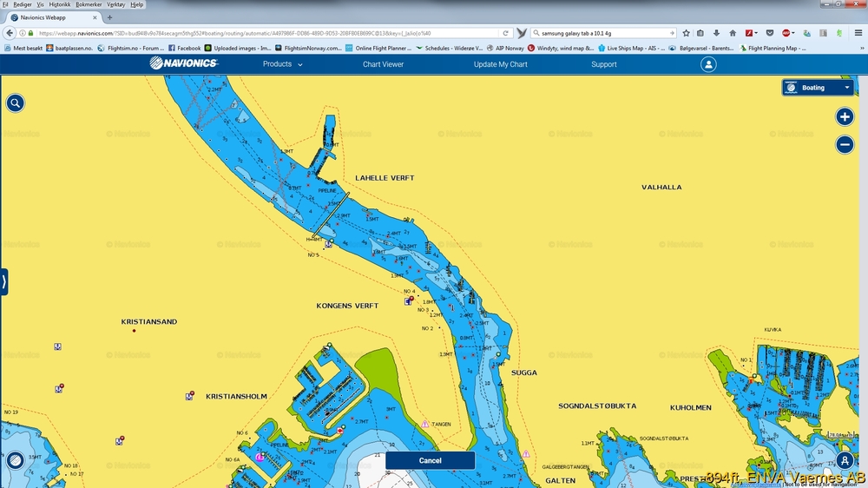The width and height of the screenshot is (868, 488).
Task: Expand the Products menu
Action: click(x=282, y=64)
